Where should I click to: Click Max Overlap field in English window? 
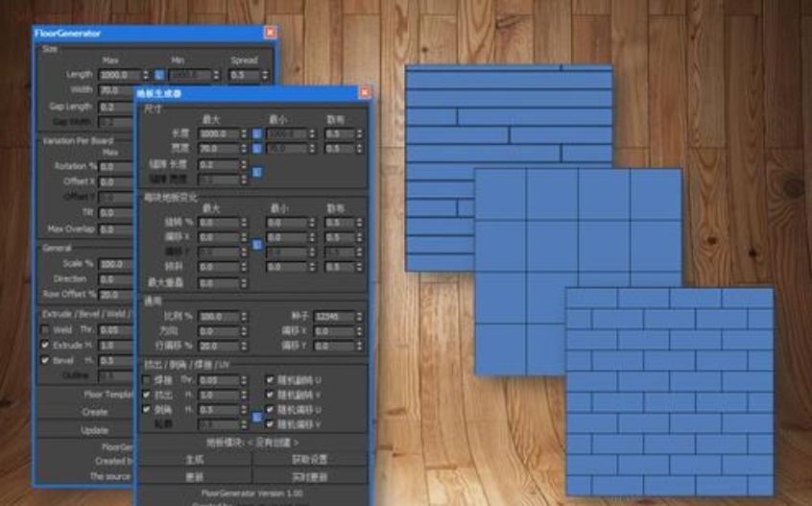(x=116, y=229)
